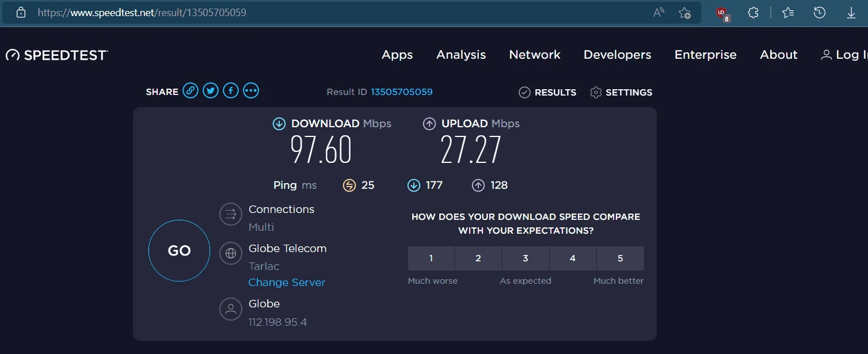Rate download speed 3 As expected
Screen dimensions: 868x354
click(x=526, y=258)
